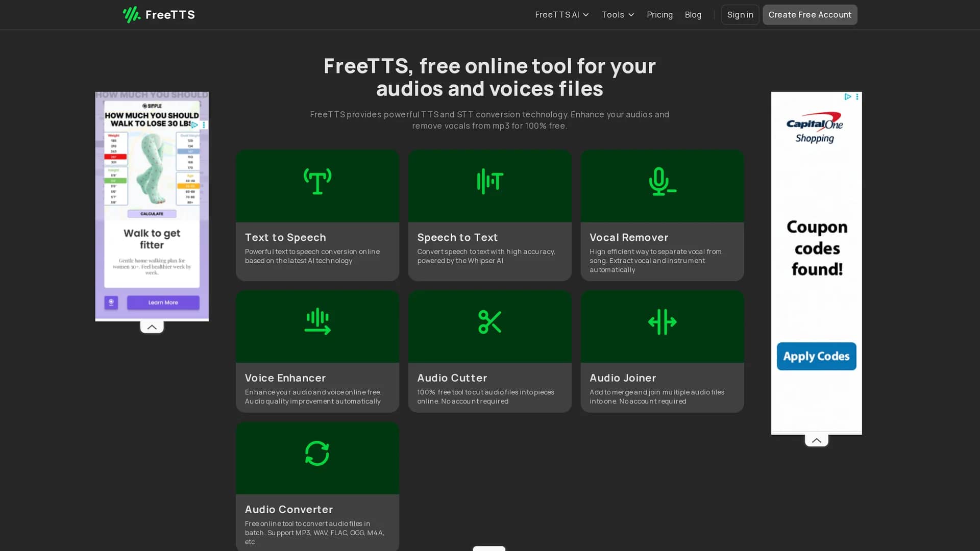The width and height of the screenshot is (980, 551).
Task: Click Learn More in walking ad
Action: (x=163, y=303)
